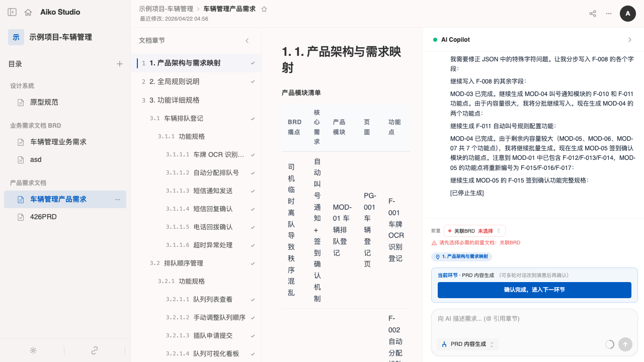Click [已停止生成] text in chat
644x362 pixels.
(x=467, y=193)
